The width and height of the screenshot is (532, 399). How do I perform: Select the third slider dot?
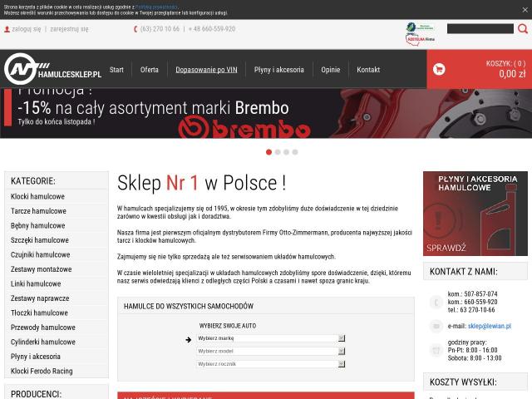286,152
